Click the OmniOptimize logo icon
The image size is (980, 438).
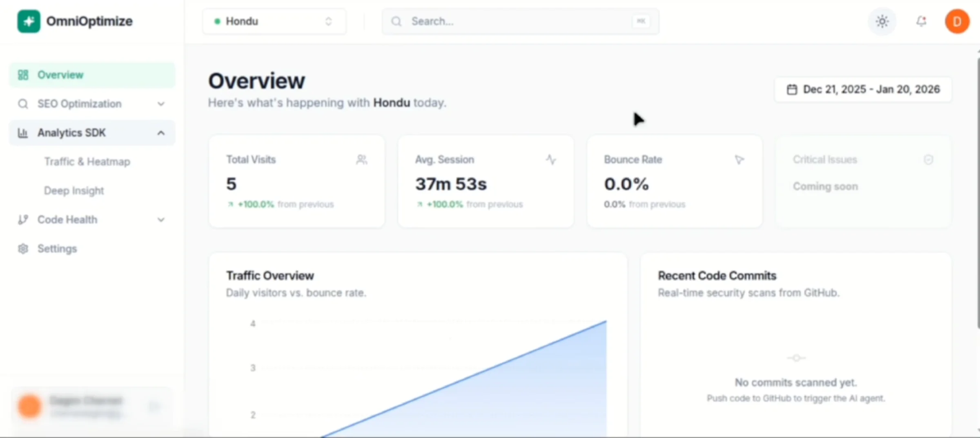click(29, 21)
